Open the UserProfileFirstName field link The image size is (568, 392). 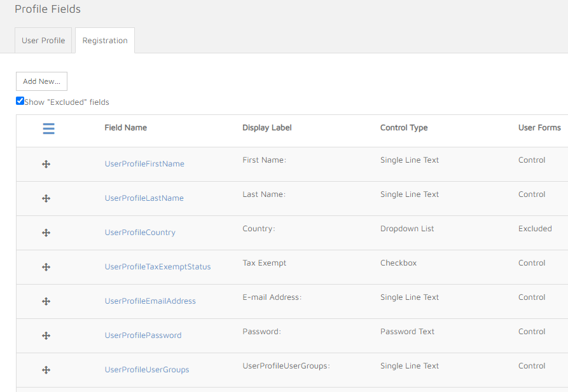[x=144, y=164]
